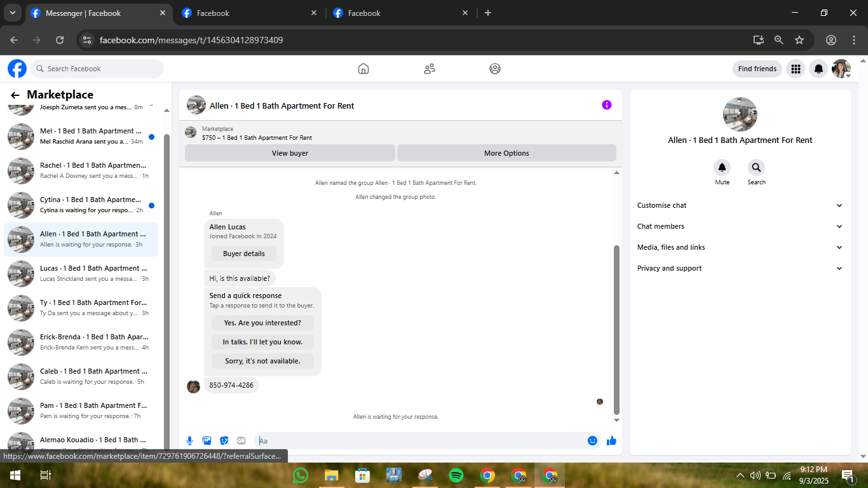Viewport: 868px width, 488px height.
Task: Open Spotify from the taskbar
Action: point(456,475)
